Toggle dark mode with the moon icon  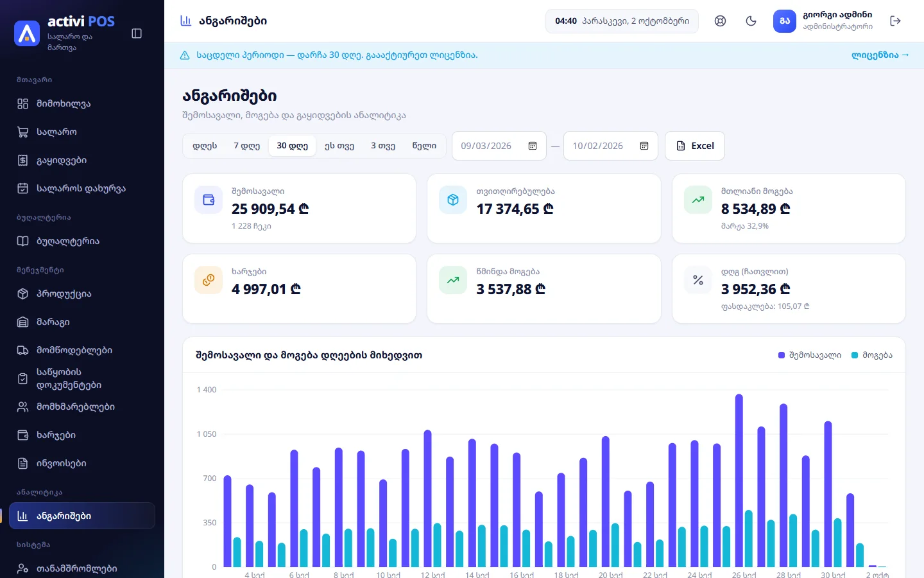pos(751,21)
